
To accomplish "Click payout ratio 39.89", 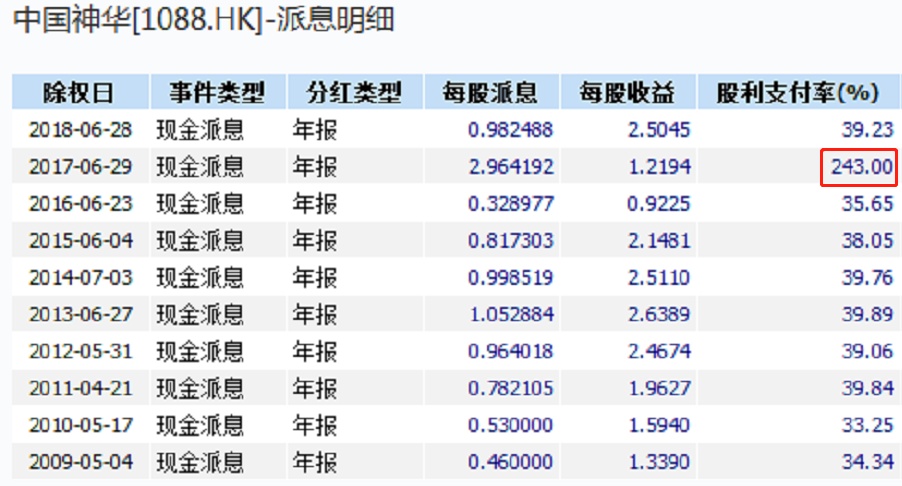I will coord(868,314).
